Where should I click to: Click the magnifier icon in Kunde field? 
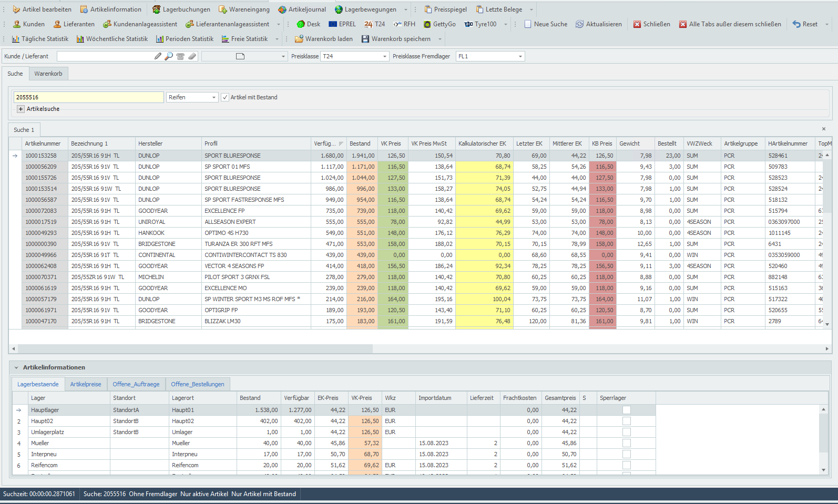[169, 56]
